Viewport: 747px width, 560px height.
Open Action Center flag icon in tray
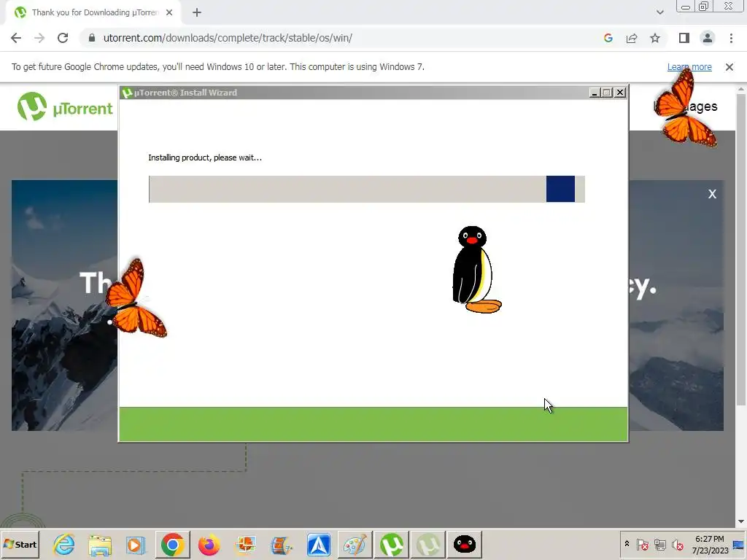click(642, 544)
